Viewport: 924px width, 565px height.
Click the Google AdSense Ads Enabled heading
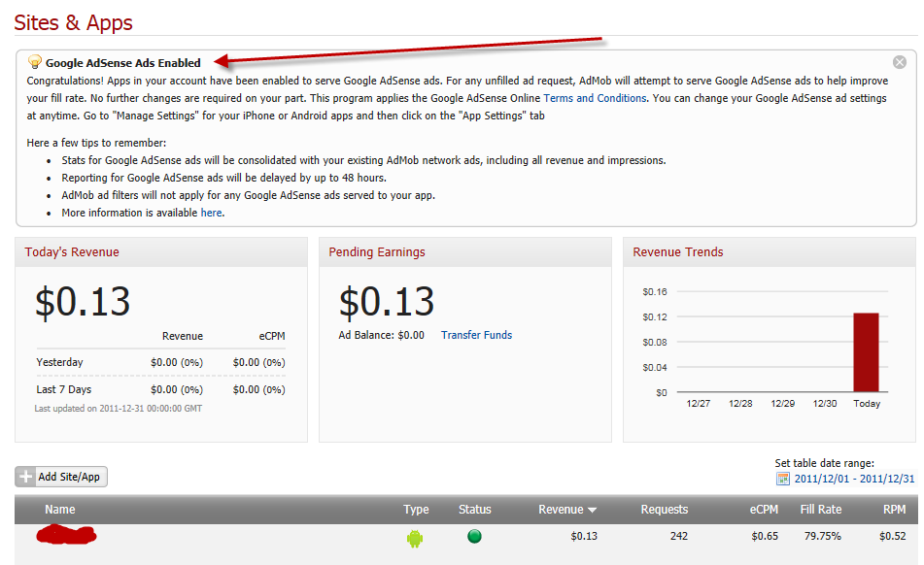(x=123, y=63)
